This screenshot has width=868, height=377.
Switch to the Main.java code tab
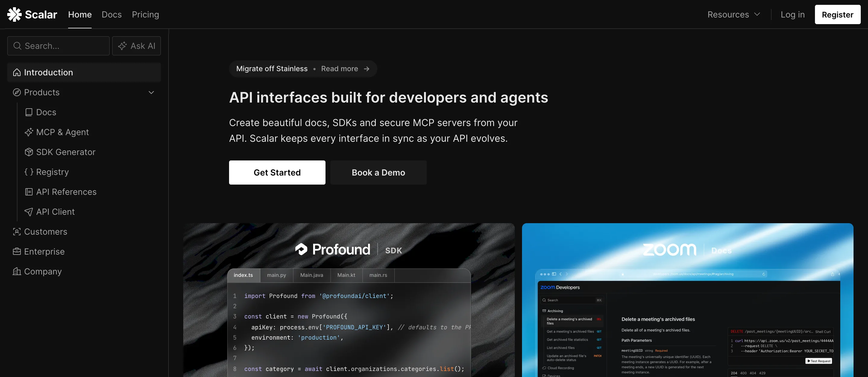(x=312, y=275)
